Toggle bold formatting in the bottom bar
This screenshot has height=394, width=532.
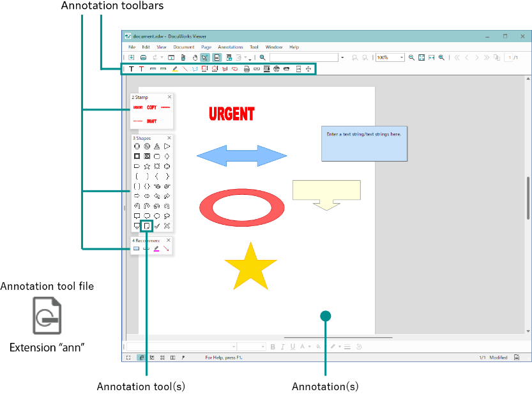point(273,347)
